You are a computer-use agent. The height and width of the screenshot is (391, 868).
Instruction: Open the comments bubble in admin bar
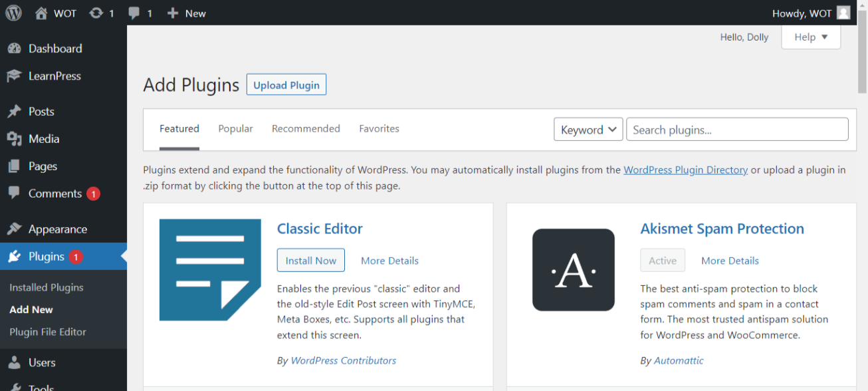(134, 13)
